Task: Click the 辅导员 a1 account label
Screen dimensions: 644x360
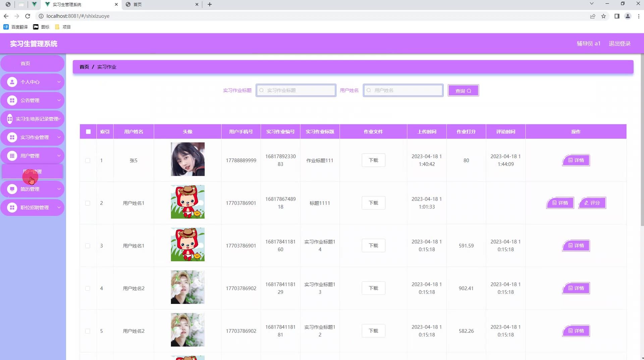Action: (588, 44)
